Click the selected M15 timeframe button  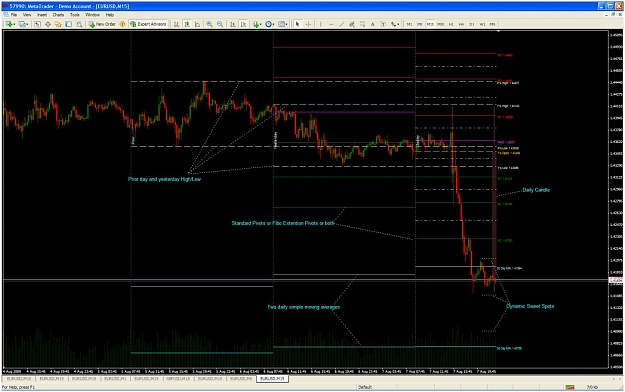tap(430, 24)
